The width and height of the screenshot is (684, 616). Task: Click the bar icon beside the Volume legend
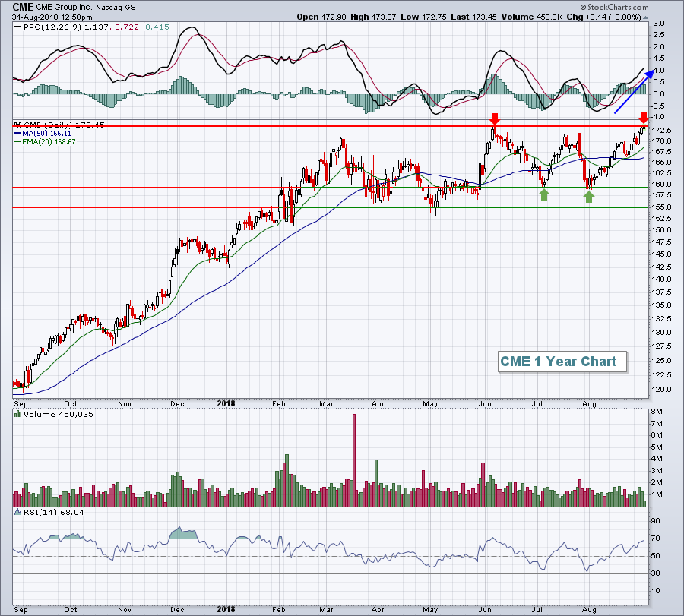[x=18, y=414]
